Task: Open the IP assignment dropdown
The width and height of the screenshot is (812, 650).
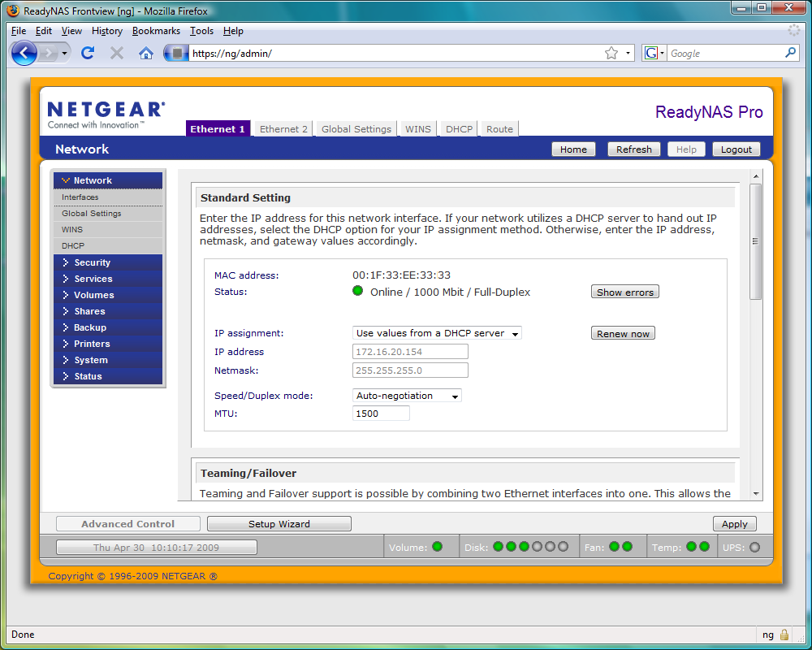Action: click(x=437, y=333)
